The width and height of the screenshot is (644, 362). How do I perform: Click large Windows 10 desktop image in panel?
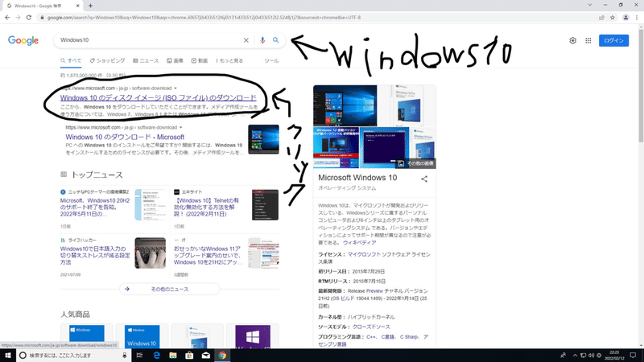point(345,105)
